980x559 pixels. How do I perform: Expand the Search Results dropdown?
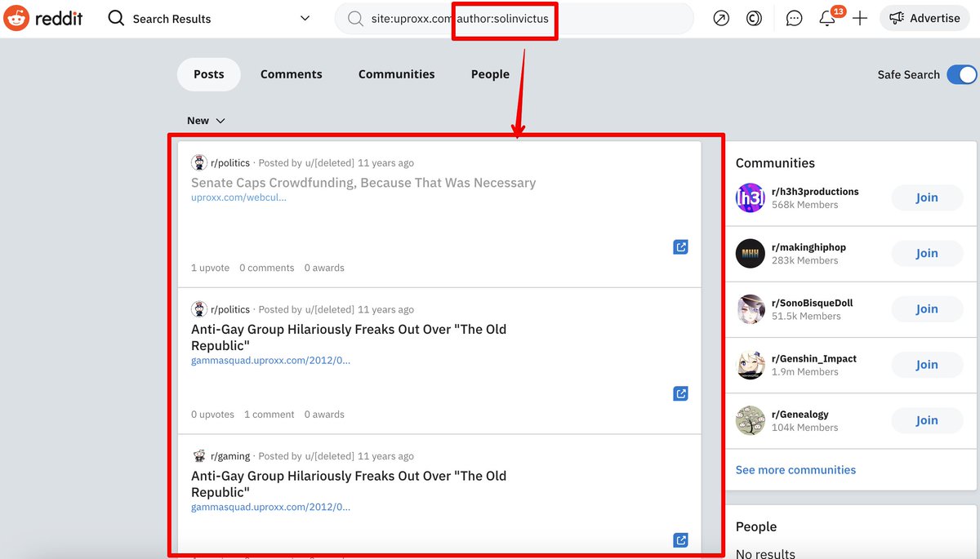[305, 18]
